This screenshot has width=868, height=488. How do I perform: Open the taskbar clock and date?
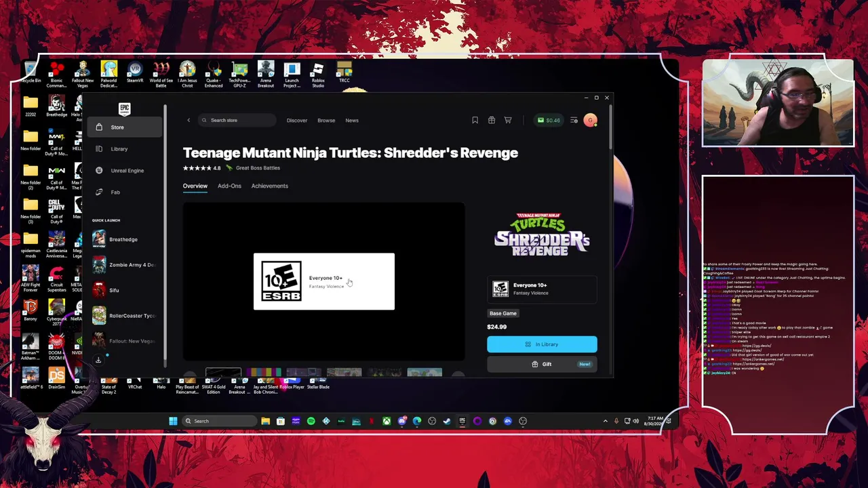(x=655, y=422)
